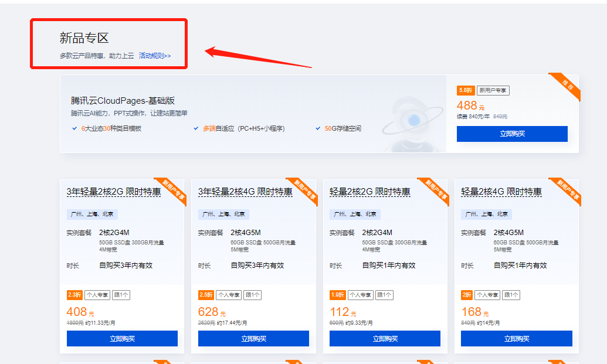This screenshot has height=364, width=607.
Task: Click 自购买1年内有效 in the 112元 card
Action: pos(389,266)
